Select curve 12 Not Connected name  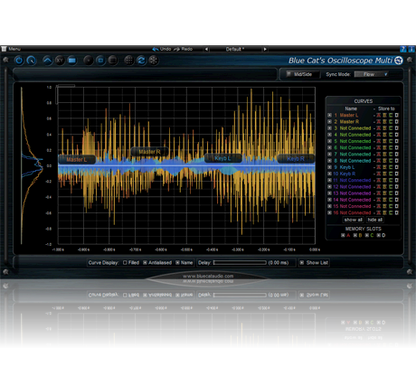[355, 187]
